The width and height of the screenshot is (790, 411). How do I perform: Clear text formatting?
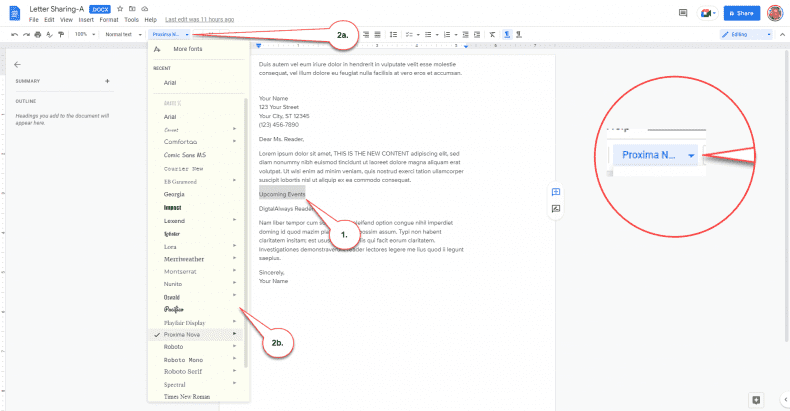tap(492, 34)
